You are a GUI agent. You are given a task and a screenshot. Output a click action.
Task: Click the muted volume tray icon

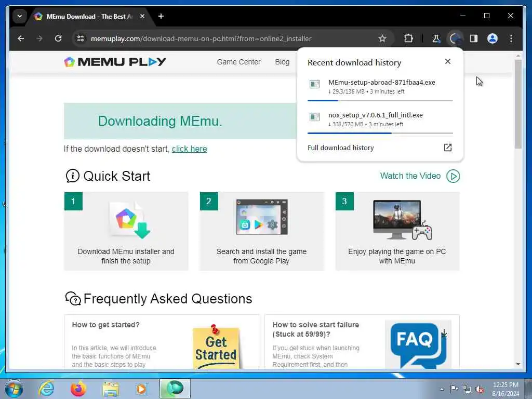[x=480, y=390]
